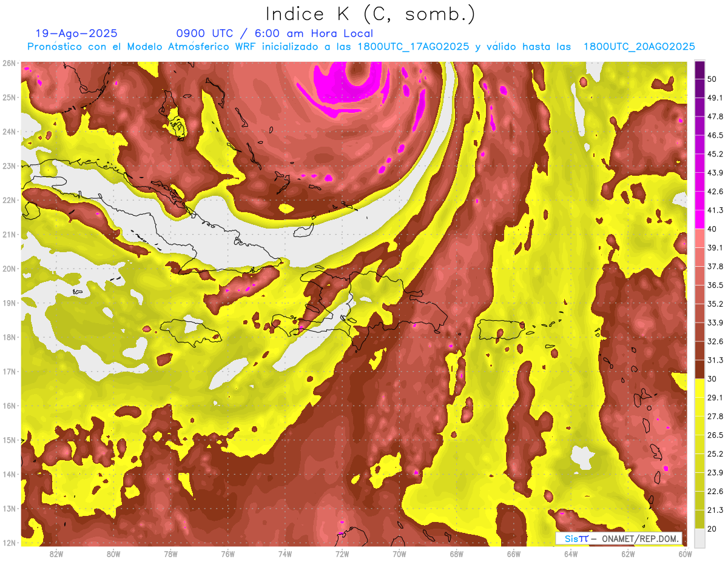
Task: Select the legend value "25.2"
Action: 715,454
